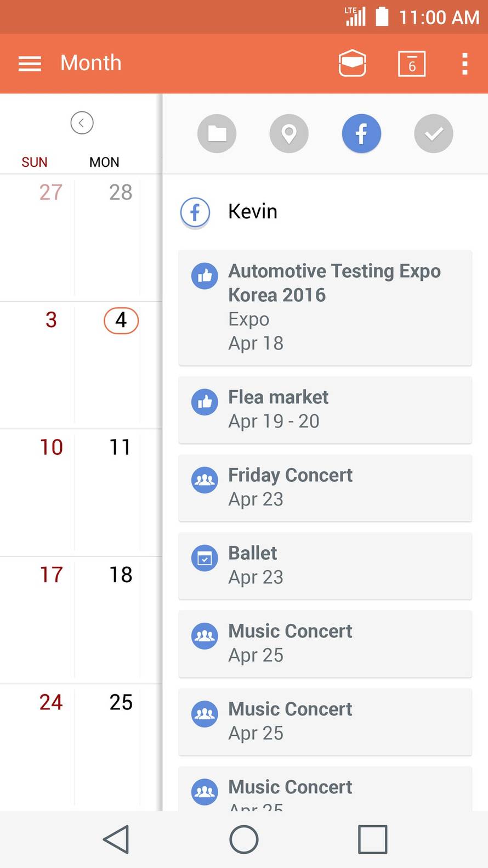Open the three-dot overflow menu
Viewport: 488px width, 868px height.
pyautogui.click(x=464, y=64)
